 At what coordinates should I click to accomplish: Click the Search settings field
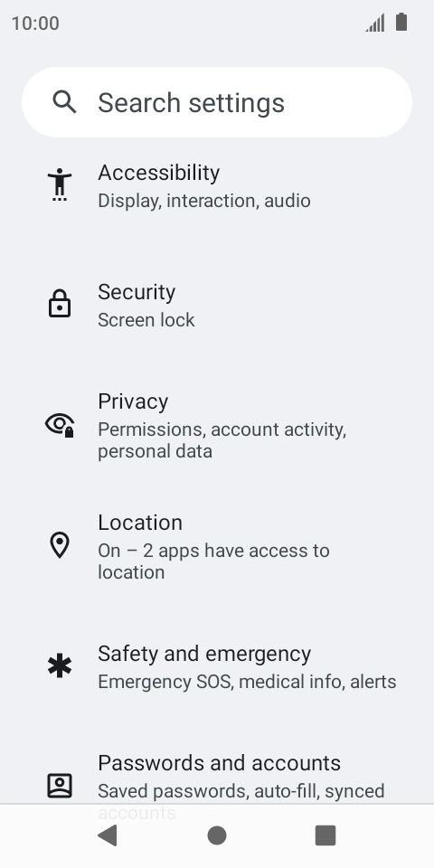tap(217, 102)
